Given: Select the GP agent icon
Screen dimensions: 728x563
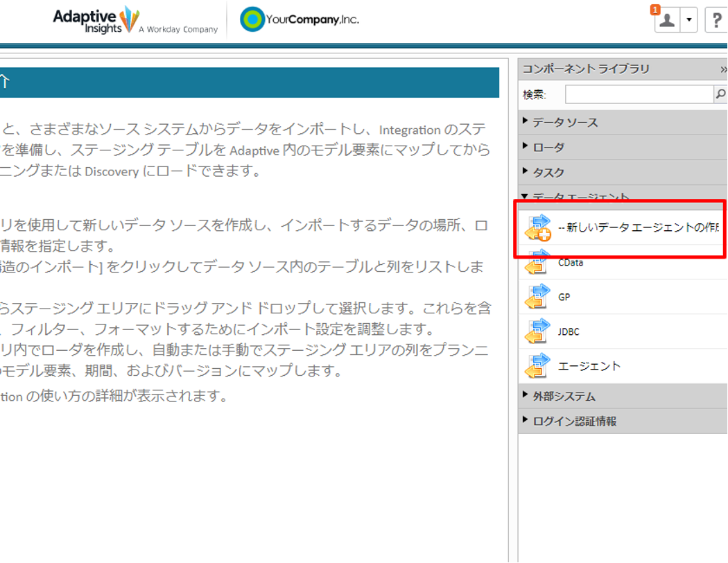Looking at the screenshot, I should click(537, 297).
